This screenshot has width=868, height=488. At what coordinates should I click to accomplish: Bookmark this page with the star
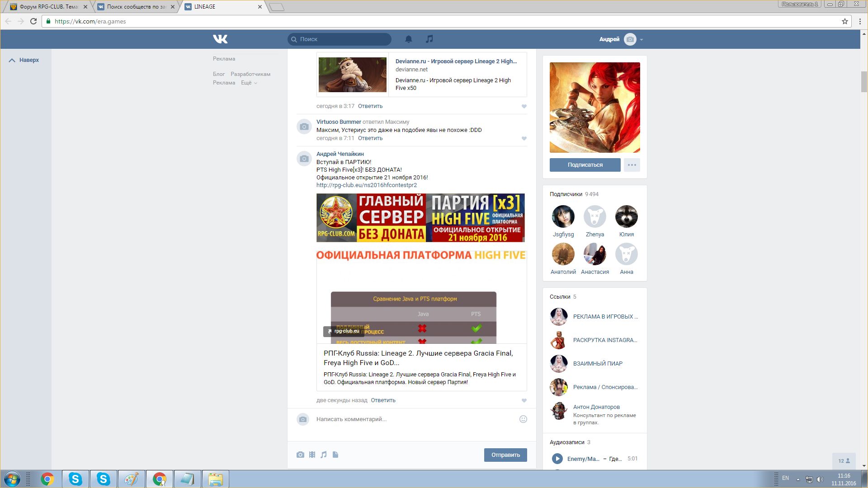pyautogui.click(x=844, y=21)
